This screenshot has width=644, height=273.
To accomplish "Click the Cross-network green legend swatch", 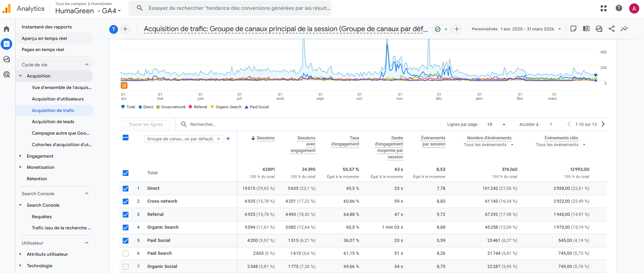I will [158, 107].
